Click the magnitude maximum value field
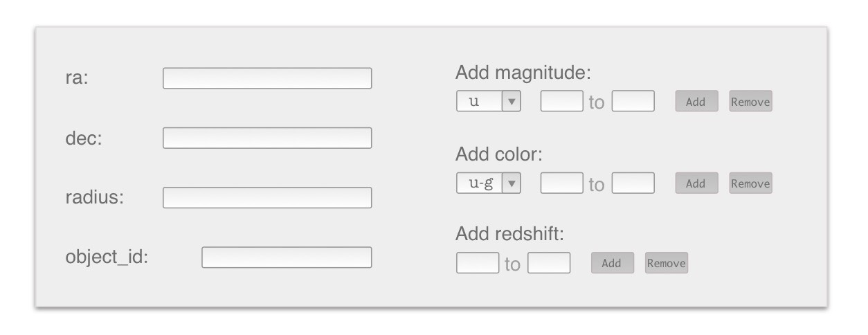868x335 pixels. click(x=633, y=102)
